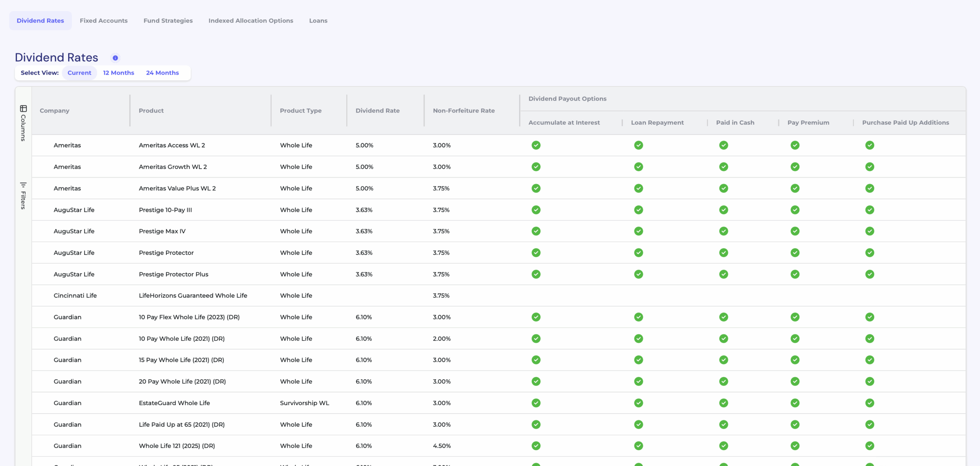This screenshot has width=980, height=466.
Task: Switch to the Loans tab
Action: [318, 21]
